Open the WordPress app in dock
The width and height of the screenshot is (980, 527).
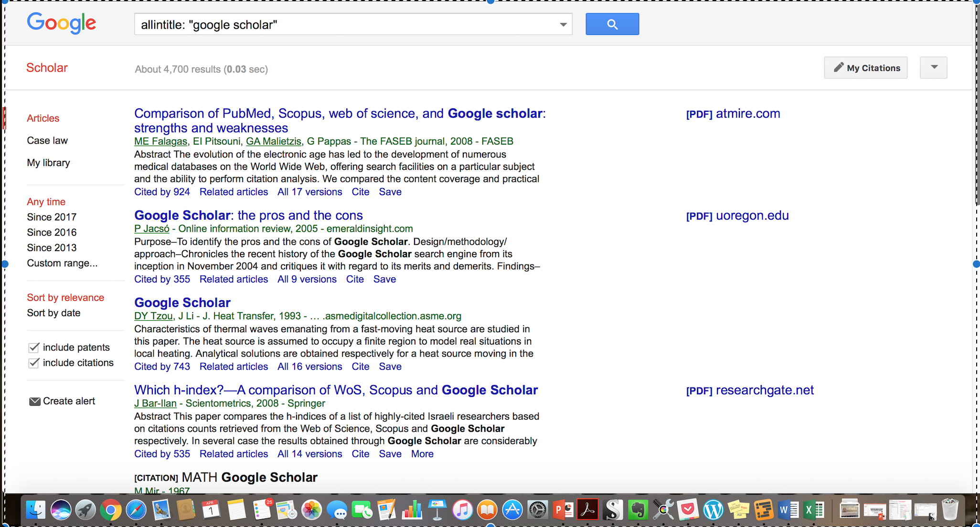click(x=713, y=510)
